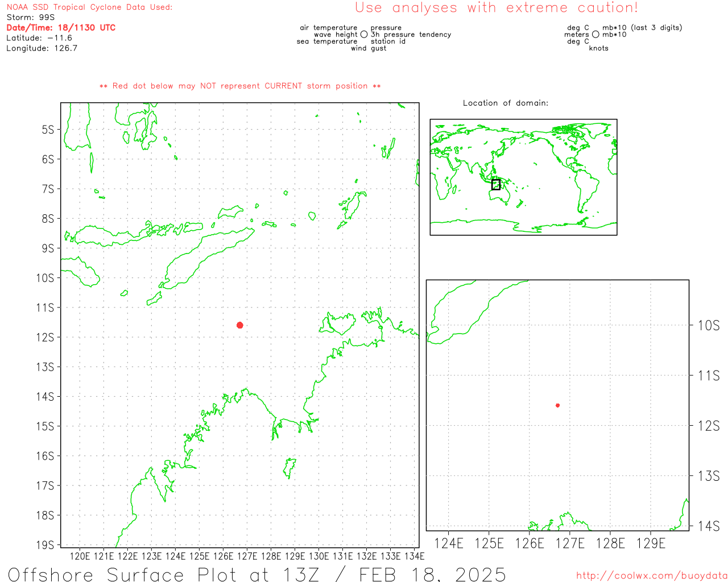This screenshot has width=728, height=582.
Task: Click the black domain box on world map
Action: (x=496, y=185)
